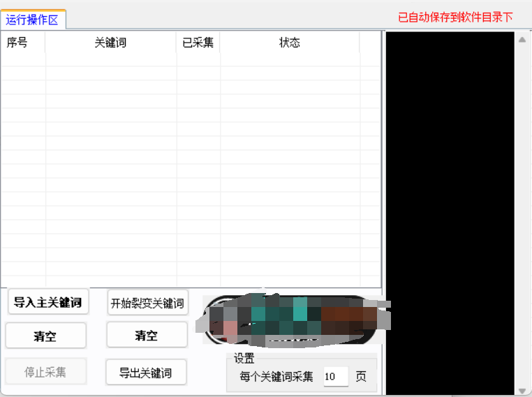This screenshot has height=397, width=532.
Task: Click the red 已自动保存到软件目录下 notice
Action: point(455,17)
